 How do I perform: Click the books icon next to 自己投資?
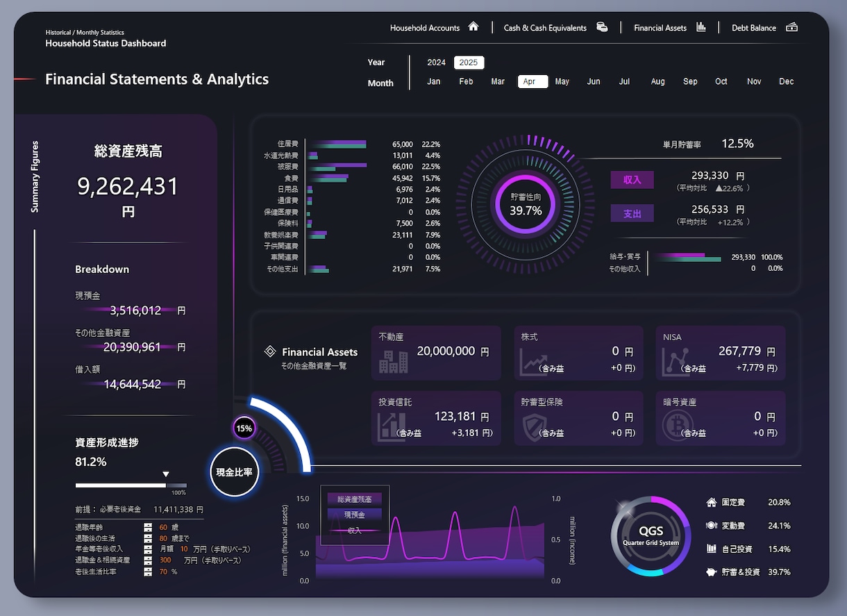click(711, 549)
